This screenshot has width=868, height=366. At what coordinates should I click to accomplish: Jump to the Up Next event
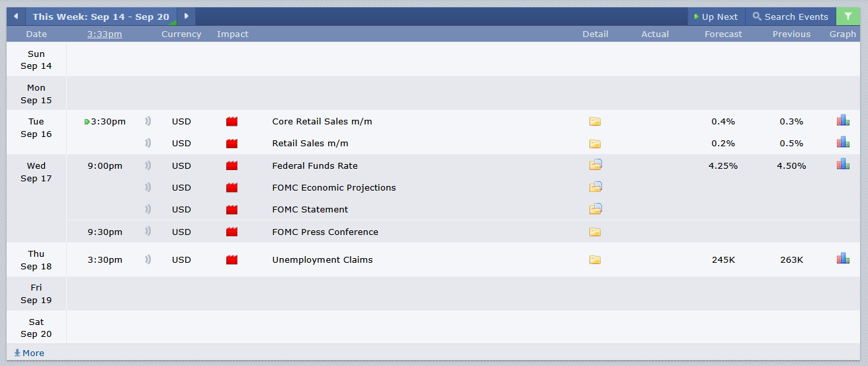tap(716, 17)
